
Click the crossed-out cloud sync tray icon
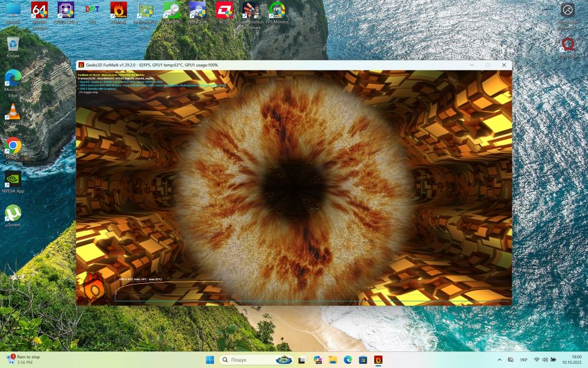point(510,360)
